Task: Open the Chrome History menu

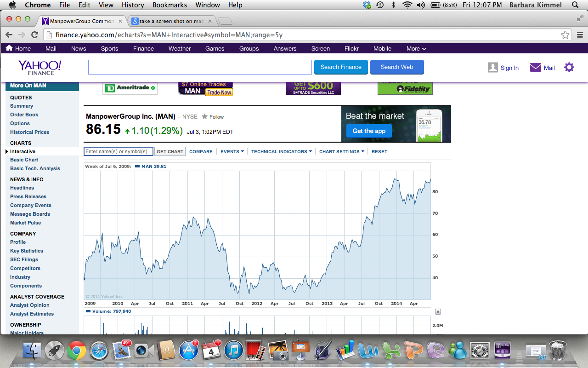Action: click(x=133, y=5)
